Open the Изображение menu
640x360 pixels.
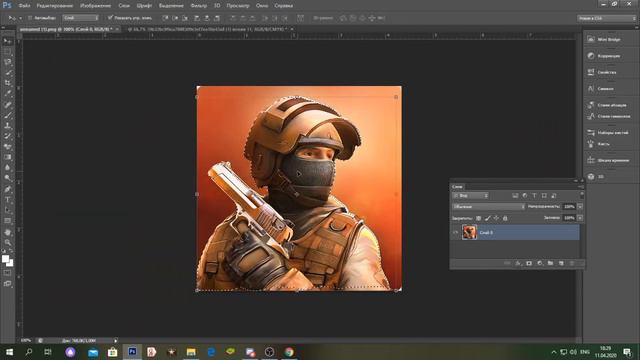pos(96,6)
